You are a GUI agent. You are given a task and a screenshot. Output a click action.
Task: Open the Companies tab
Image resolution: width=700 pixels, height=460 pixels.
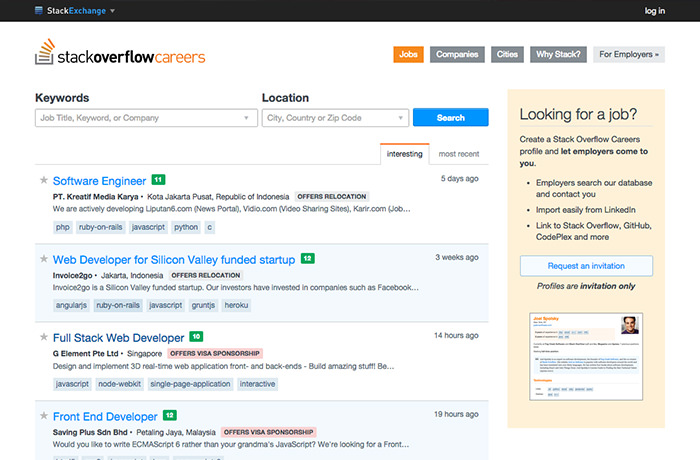coord(457,54)
